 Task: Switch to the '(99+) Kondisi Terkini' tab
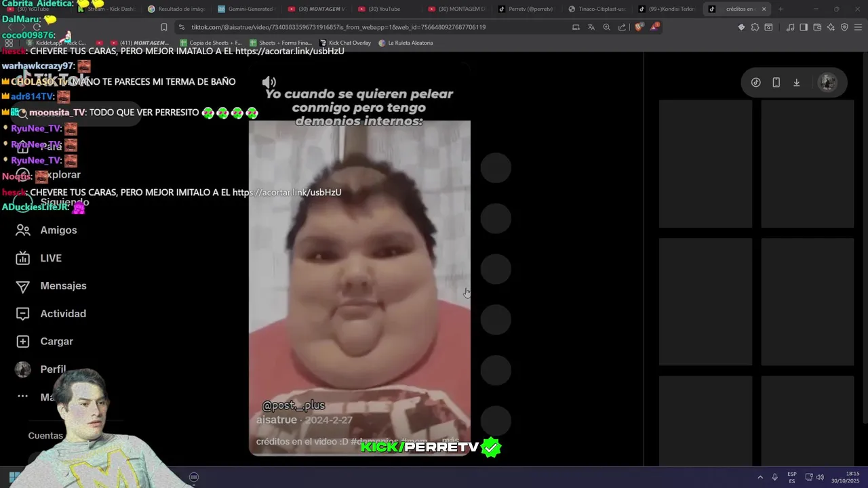[667, 9]
